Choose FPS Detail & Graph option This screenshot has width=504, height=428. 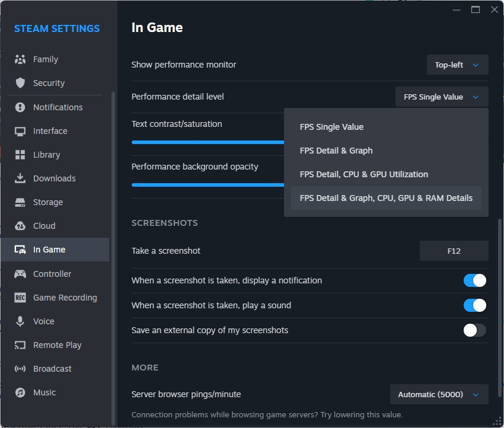[x=386, y=151]
